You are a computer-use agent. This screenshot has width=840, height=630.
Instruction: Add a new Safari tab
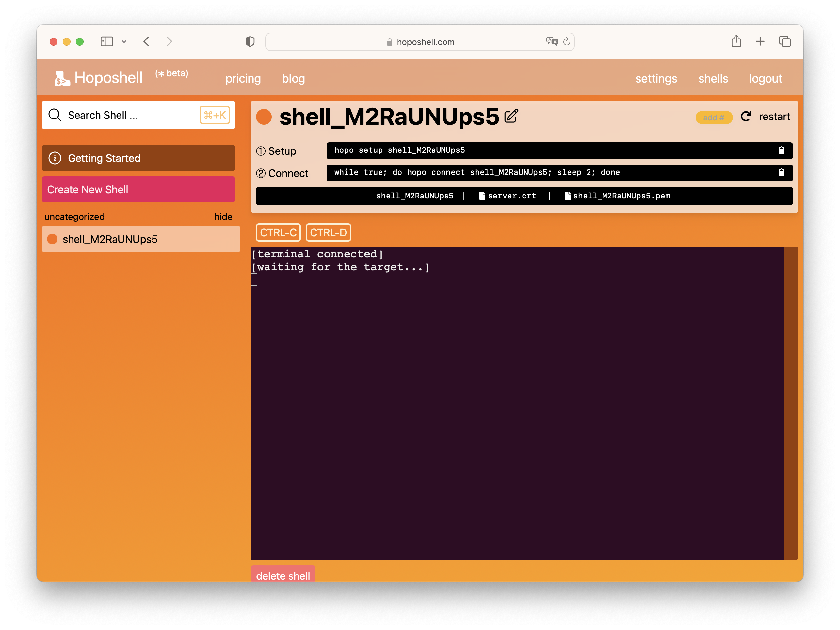coord(760,41)
